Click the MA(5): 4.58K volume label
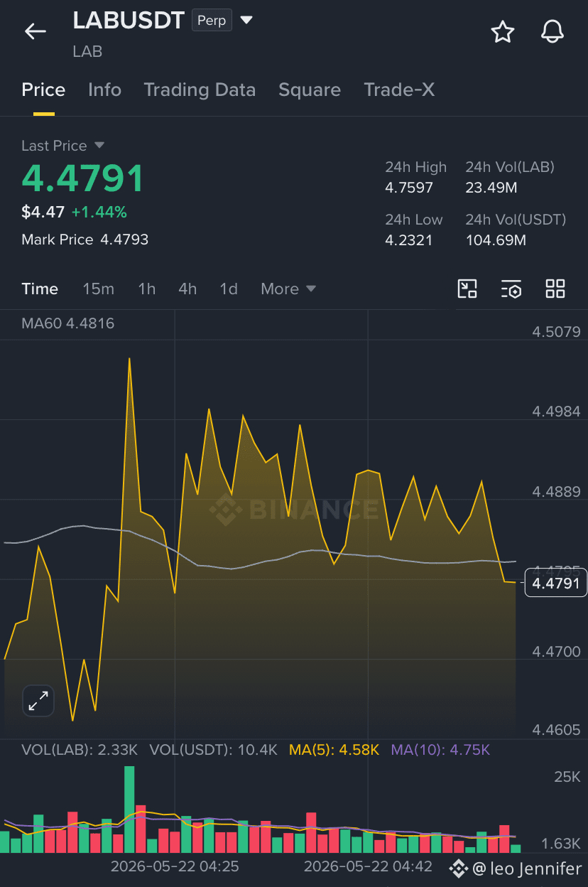 334,750
